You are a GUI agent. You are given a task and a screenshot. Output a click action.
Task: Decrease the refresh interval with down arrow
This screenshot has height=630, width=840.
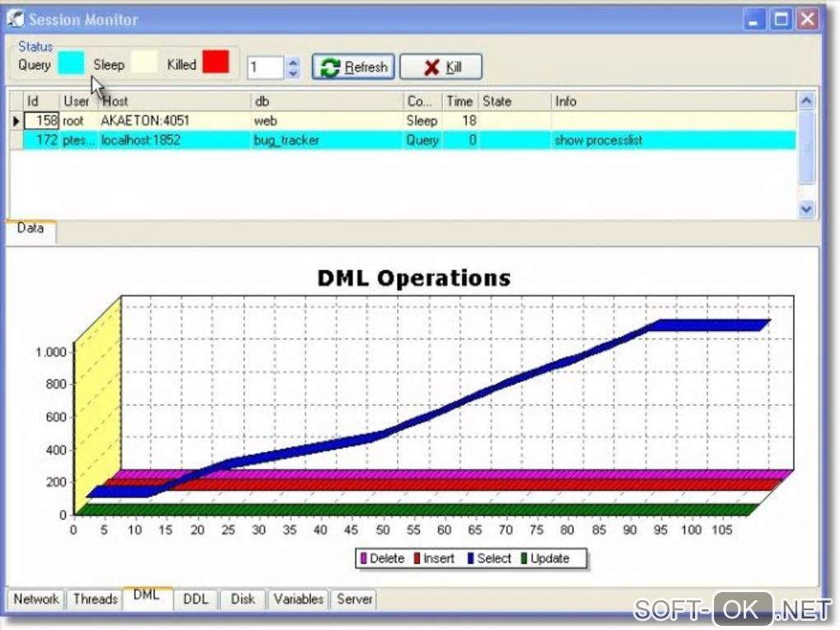(x=292, y=73)
